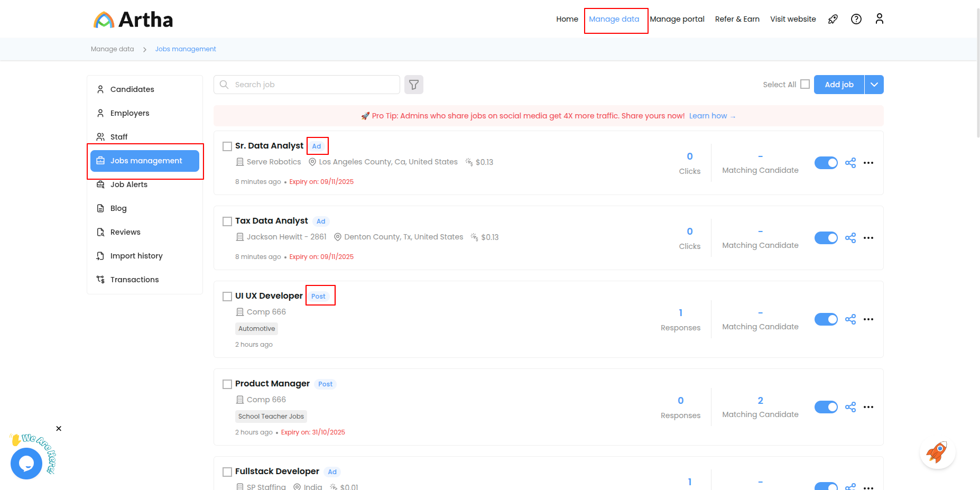Follow the Learn how link
Image resolution: width=980 pixels, height=490 pixels.
(x=711, y=116)
